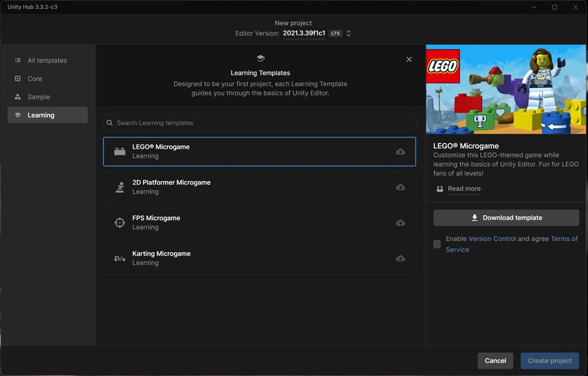This screenshot has width=588, height=376.
Task: Click the running figure icon of 2D Platformer
Action: (119, 187)
